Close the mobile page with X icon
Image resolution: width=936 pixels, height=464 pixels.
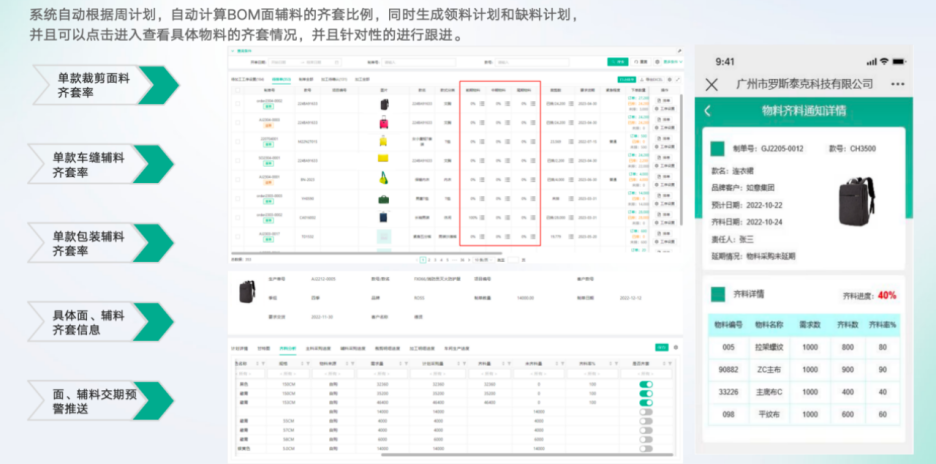pos(712,85)
